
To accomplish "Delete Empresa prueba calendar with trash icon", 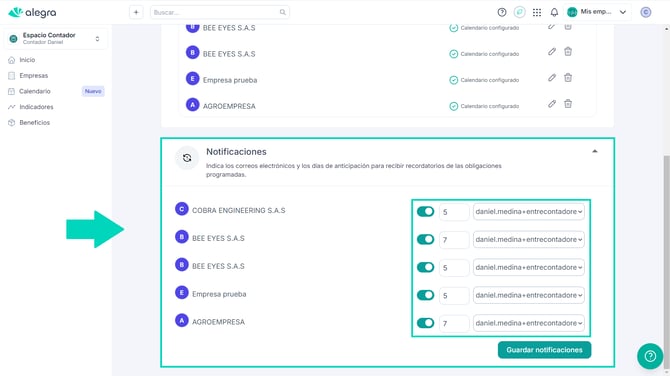I will pos(568,78).
